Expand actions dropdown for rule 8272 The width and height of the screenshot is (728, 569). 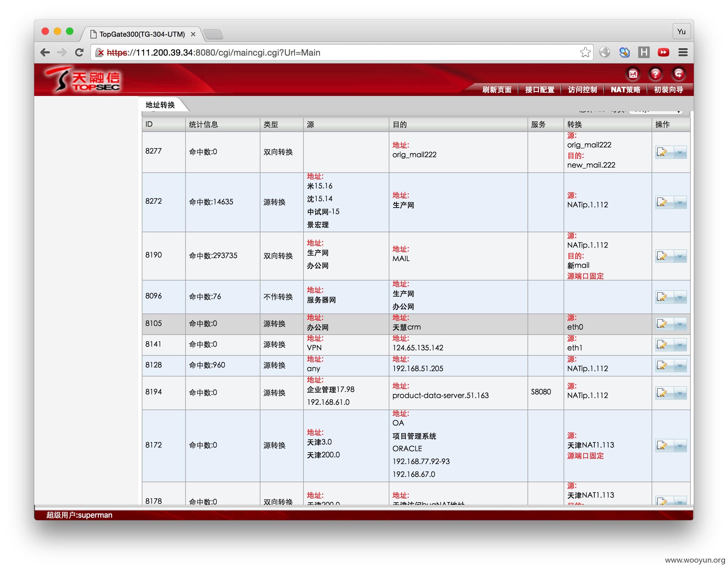[x=680, y=202]
